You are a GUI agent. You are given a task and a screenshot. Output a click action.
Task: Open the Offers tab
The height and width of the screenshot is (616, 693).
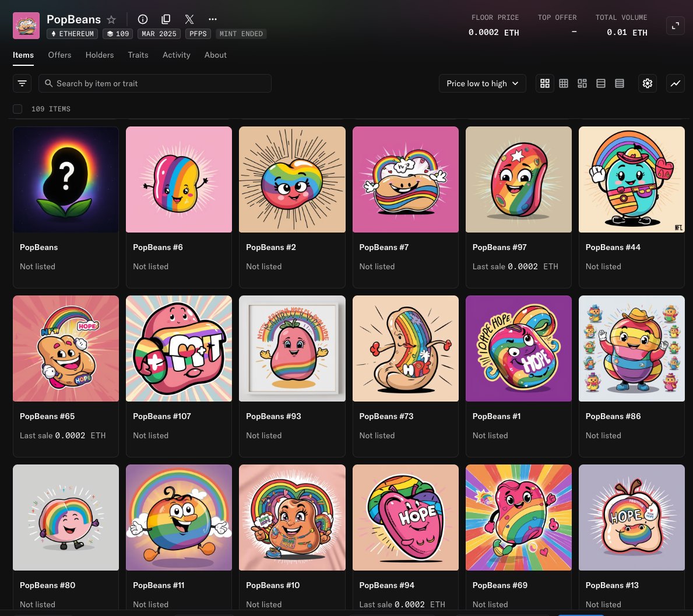(59, 55)
